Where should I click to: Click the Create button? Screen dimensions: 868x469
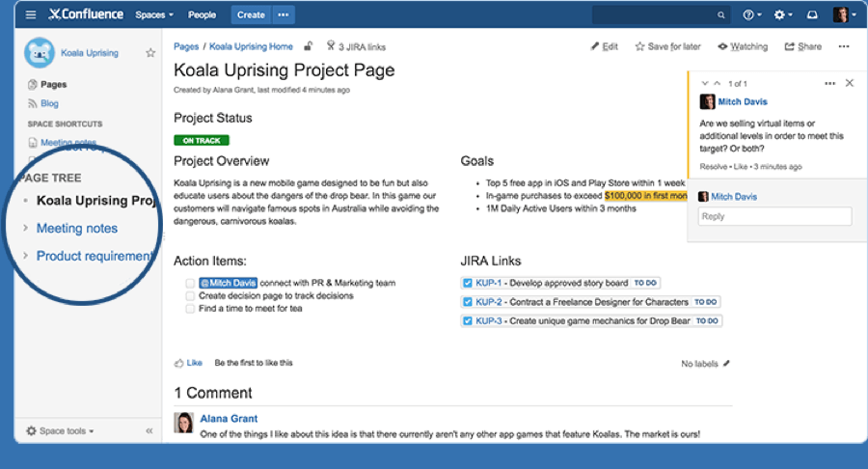click(x=251, y=14)
